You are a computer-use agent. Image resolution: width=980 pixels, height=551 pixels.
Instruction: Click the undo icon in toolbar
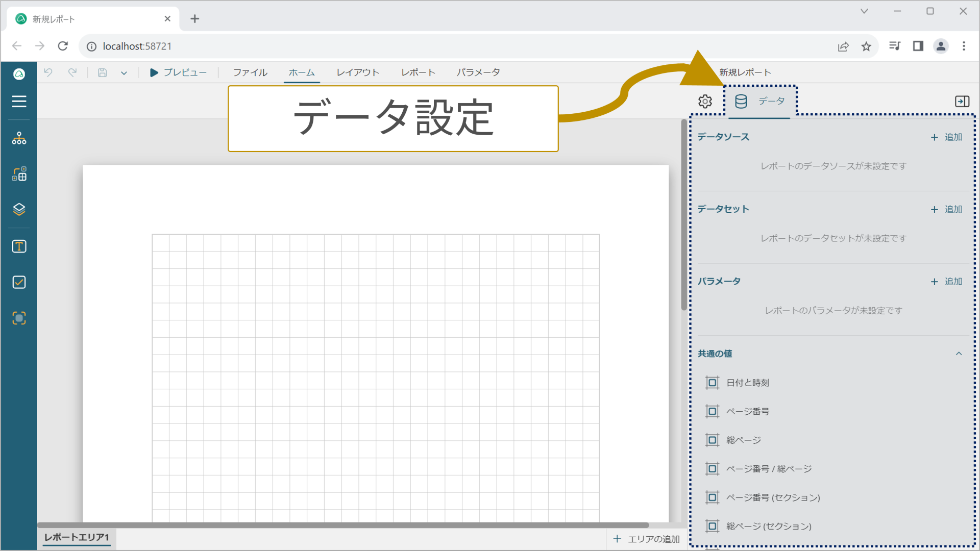point(48,72)
